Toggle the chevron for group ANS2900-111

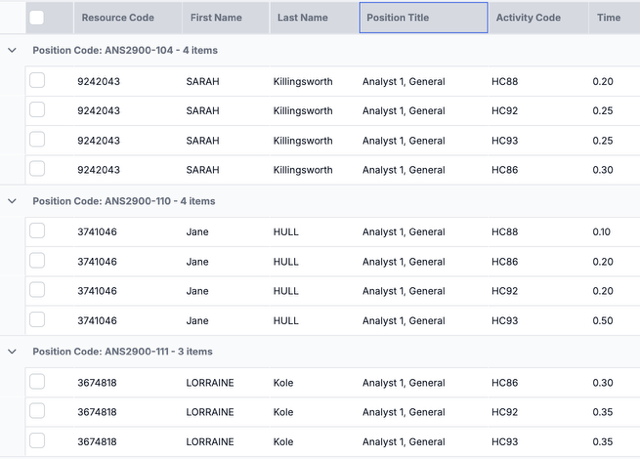click(12, 352)
